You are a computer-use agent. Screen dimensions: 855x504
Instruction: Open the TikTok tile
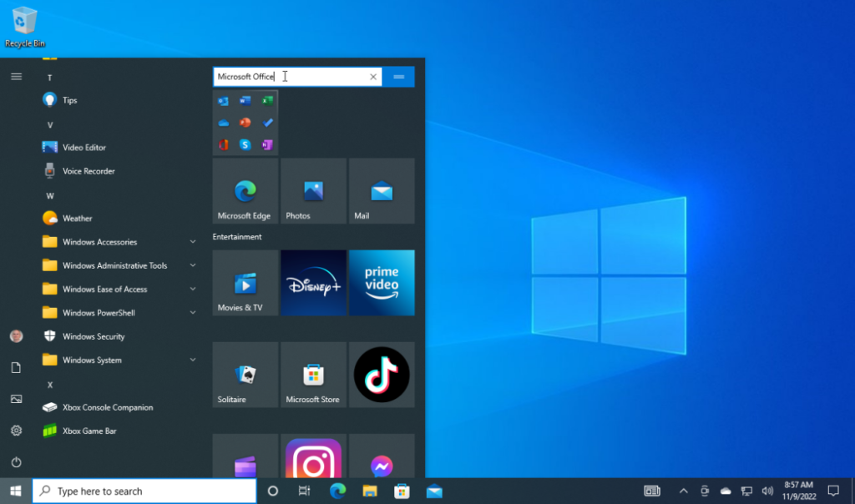(x=382, y=375)
